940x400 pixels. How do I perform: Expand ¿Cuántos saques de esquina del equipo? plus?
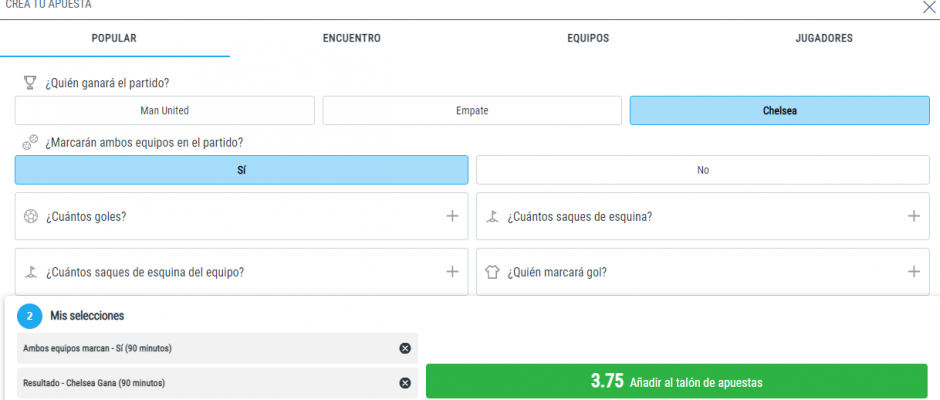pyautogui.click(x=452, y=271)
